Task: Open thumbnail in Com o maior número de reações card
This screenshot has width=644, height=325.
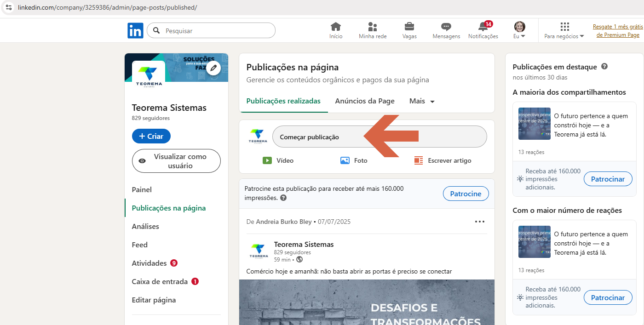Action: click(x=535, y=242)
